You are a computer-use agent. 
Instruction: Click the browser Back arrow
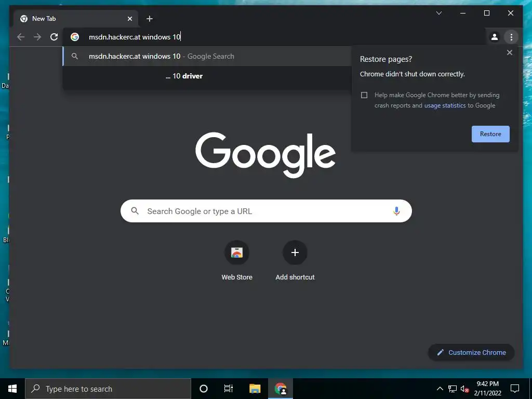[21, 37]
